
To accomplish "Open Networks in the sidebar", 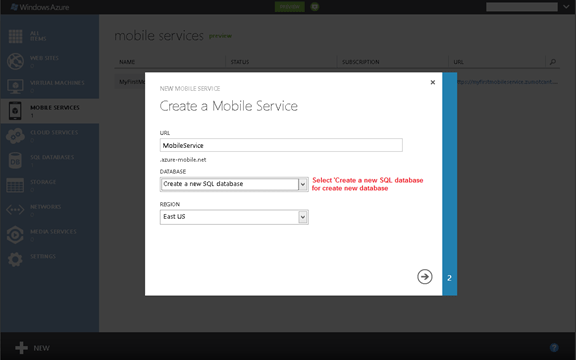I will (50, 210).
